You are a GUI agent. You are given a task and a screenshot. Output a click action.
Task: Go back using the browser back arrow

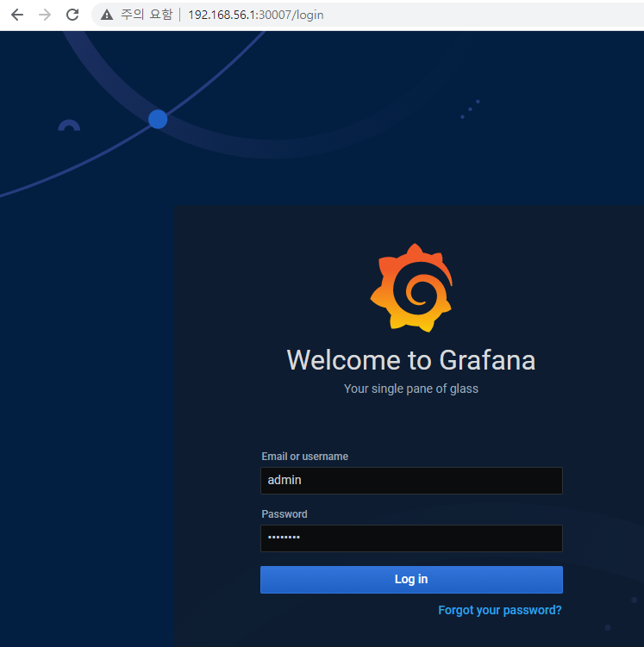click(x=17, y=15)
